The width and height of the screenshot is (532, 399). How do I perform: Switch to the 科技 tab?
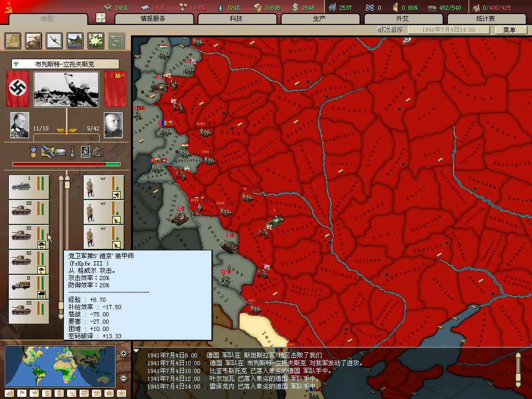click(236, 19)
